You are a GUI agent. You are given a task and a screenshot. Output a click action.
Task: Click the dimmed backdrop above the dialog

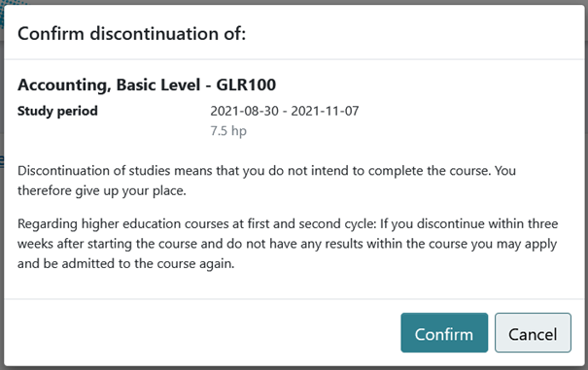coord(294,2)
